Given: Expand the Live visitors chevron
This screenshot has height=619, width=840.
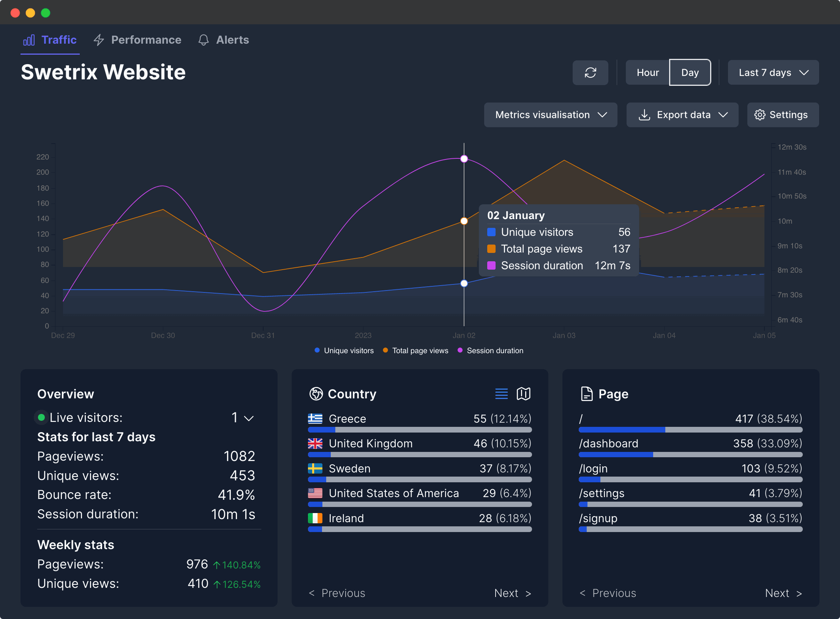Looking at the screenshot, I should click(x=249, y=418).
